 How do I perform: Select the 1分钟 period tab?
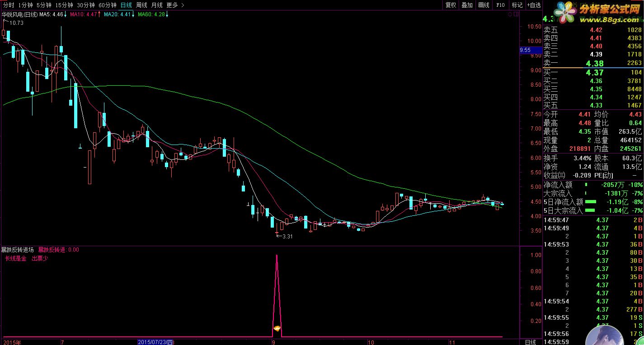(x=25, y=5)
